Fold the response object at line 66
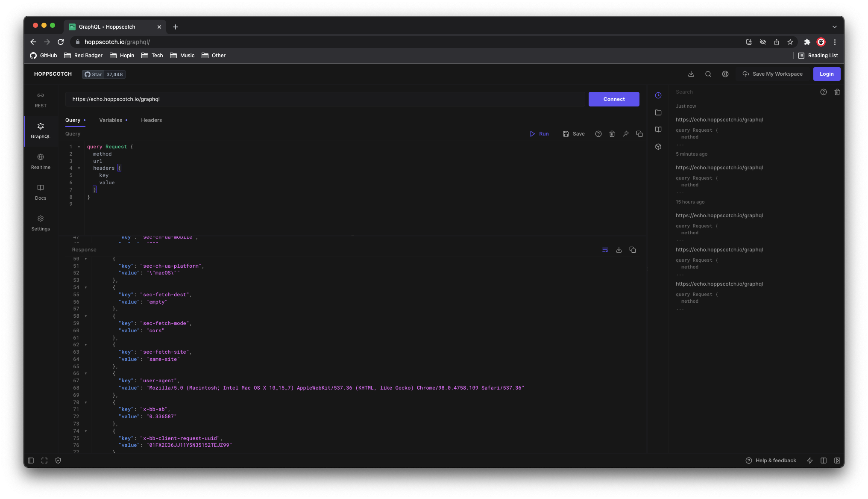The width and height of the screenshot is (868, 499). click(x=86, y=373)
